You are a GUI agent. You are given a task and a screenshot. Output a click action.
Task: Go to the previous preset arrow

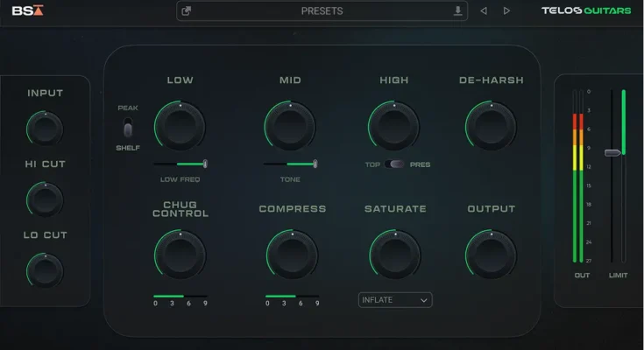point(483,11)
